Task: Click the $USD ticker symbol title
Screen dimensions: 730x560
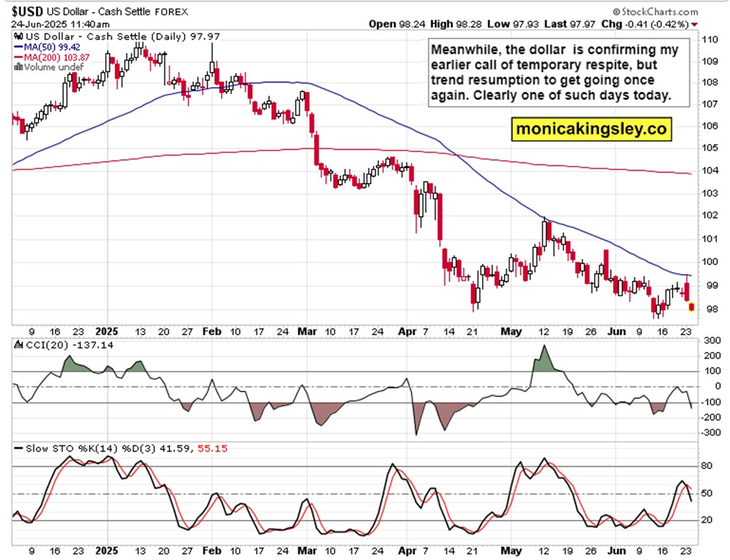Action: pos(28,11)
